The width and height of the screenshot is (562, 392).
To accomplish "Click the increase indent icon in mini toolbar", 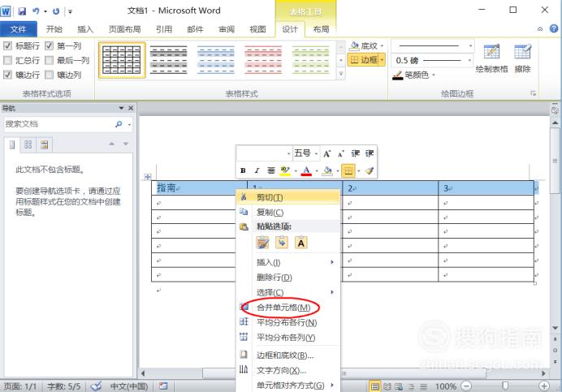I will pos(370,153).
